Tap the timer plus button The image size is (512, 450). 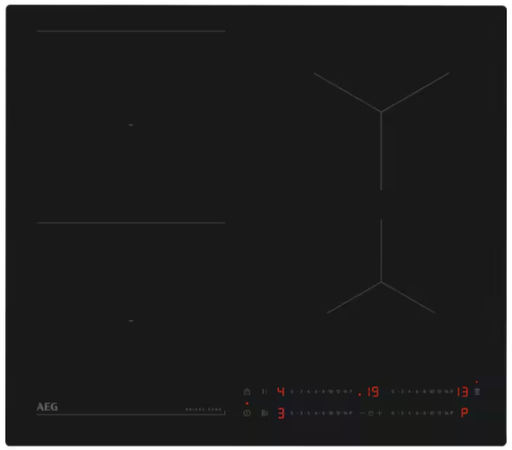[379, 413]
